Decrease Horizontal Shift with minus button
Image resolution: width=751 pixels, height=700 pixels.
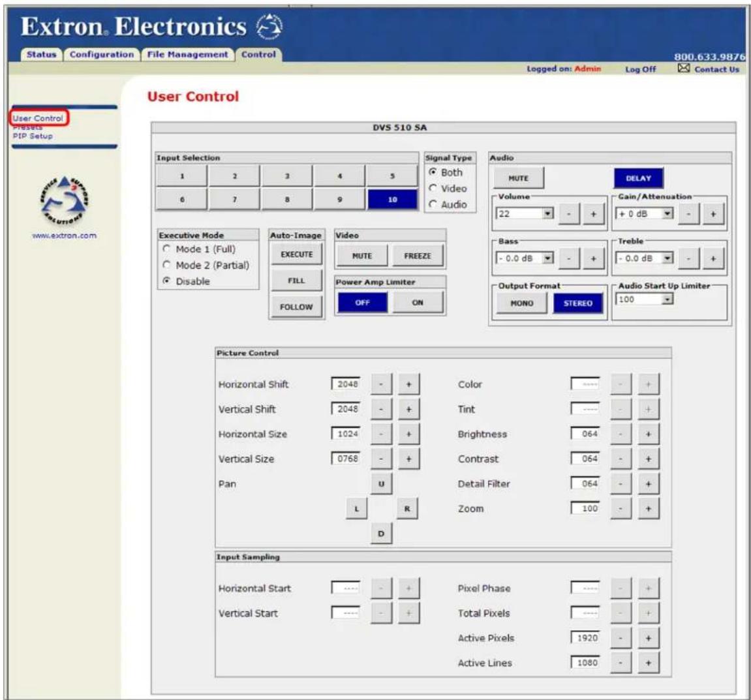point(381,384)
